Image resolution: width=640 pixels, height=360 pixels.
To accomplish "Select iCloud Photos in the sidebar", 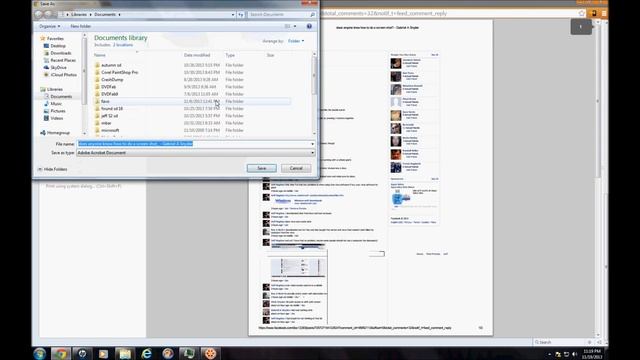I will pyautogui.click(x=63, y=75).
